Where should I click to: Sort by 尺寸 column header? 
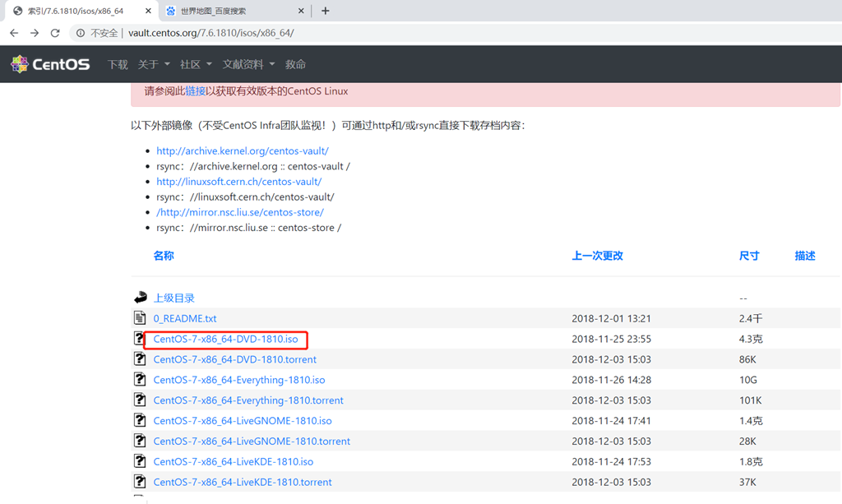[749, 256]
